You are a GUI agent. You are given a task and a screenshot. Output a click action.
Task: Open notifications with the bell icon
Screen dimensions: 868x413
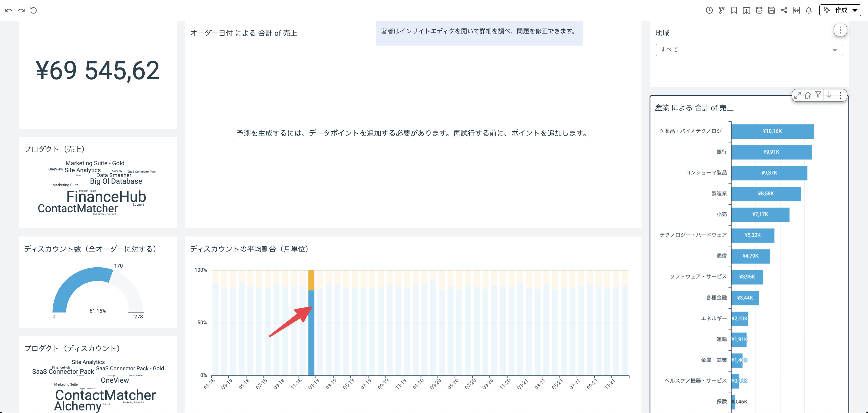(x=809, y=10)
